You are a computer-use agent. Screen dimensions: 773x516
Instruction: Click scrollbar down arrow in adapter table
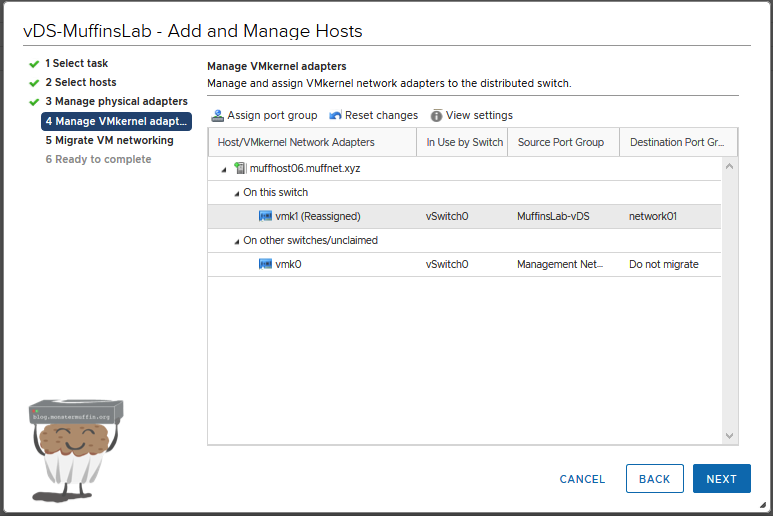(729, 436)
